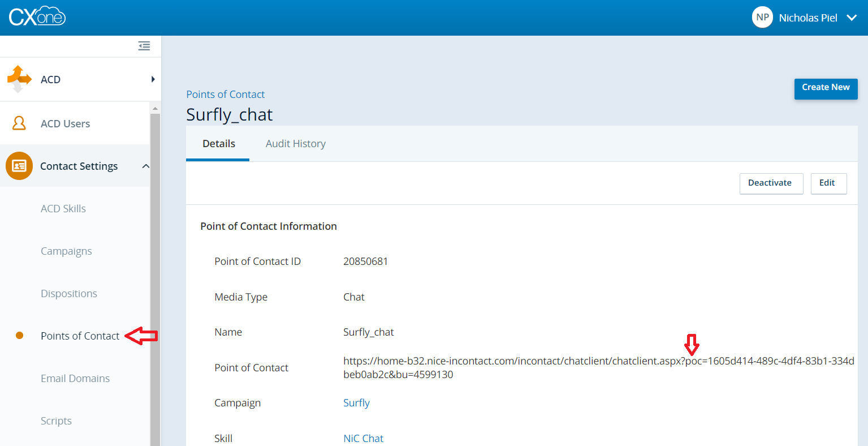Click the Name value Surfly_chat
The height and width of the screenshot is (446, 868).
(368, 332)
